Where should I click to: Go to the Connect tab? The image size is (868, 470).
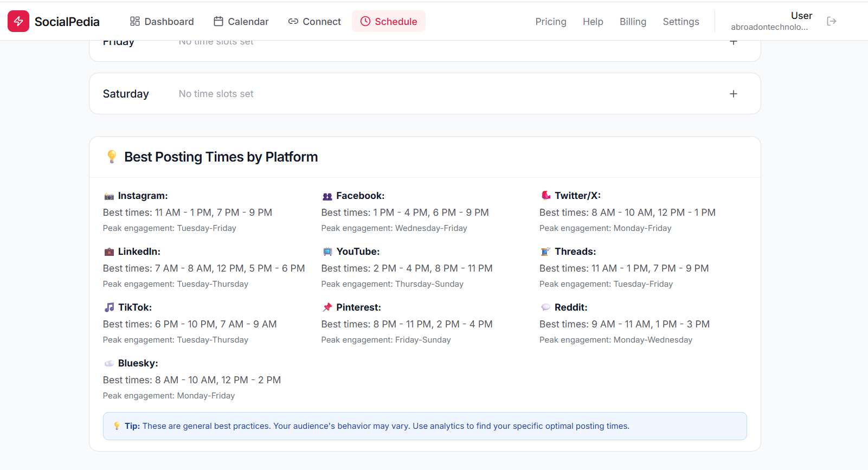coord(314,21)
